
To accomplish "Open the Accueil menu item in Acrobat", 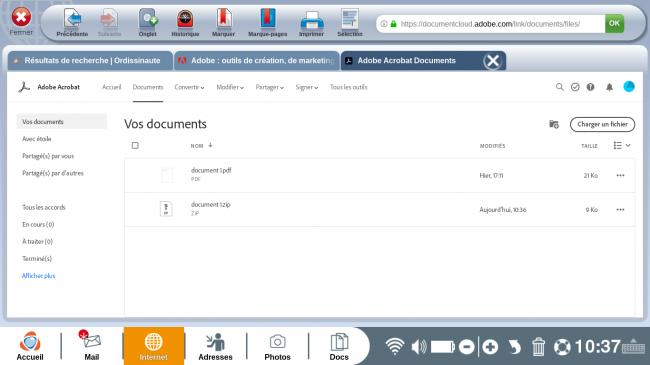I will pyautogui.click(x=112, y=87).
